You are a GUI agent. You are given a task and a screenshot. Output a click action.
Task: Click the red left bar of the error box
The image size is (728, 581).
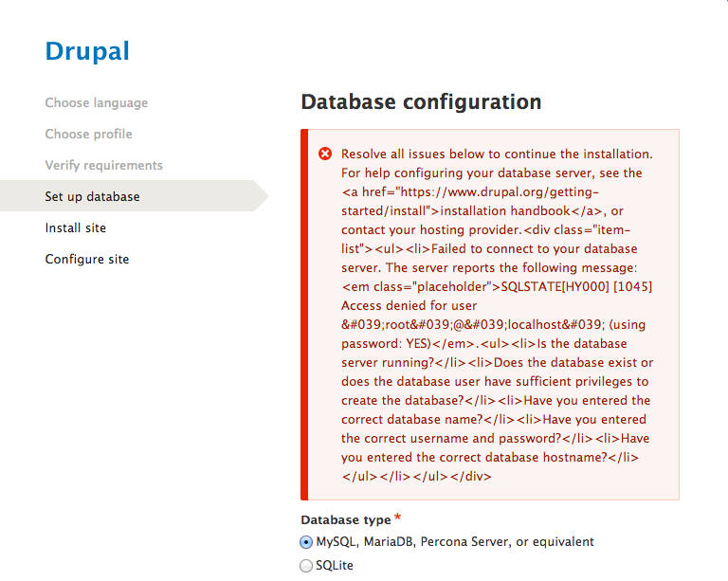[x=304, y=315]
